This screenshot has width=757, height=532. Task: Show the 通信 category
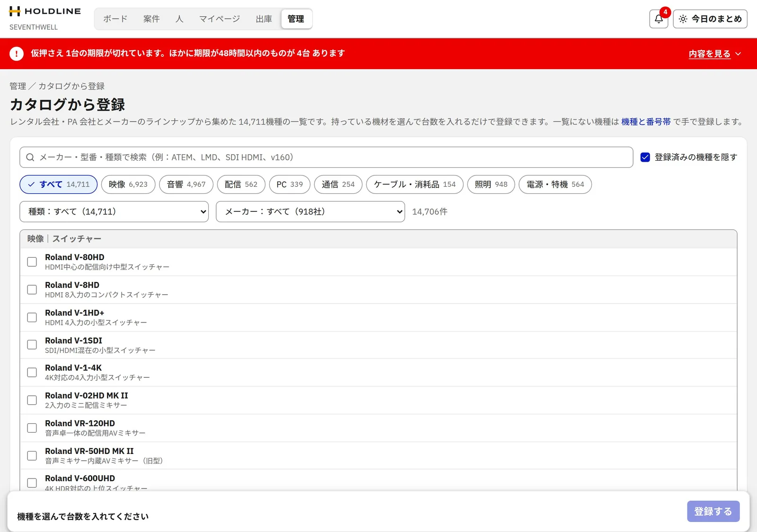tap(338, 184)
